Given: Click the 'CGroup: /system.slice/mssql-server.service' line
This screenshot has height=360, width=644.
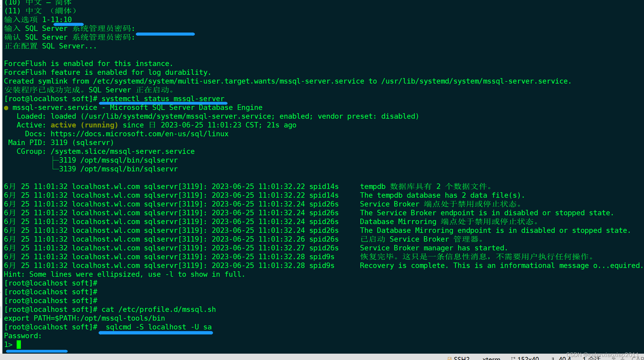Looking at the screenshot, I should [106, 151].
